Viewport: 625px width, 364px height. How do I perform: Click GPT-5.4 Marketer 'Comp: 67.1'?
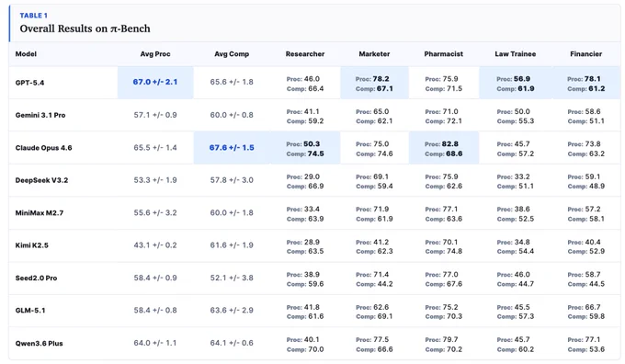(374, 88)
